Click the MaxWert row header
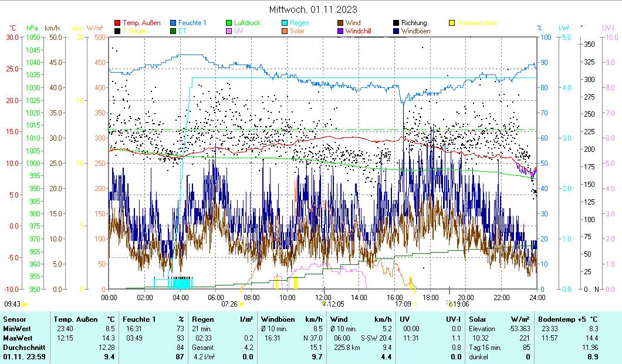 click(18, 338)
